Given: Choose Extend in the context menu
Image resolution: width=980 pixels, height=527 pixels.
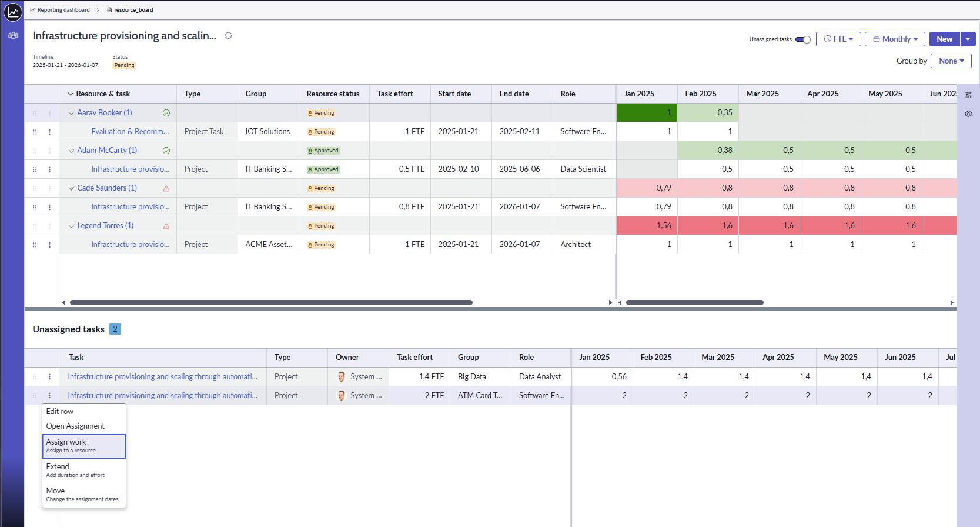Looking at the screenshot, I should pos(83,471).
